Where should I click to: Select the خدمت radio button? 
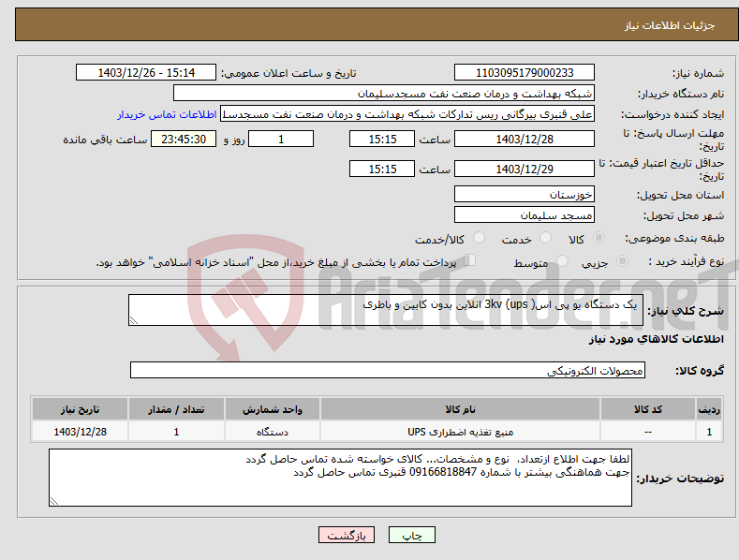(x=545, y=238)
